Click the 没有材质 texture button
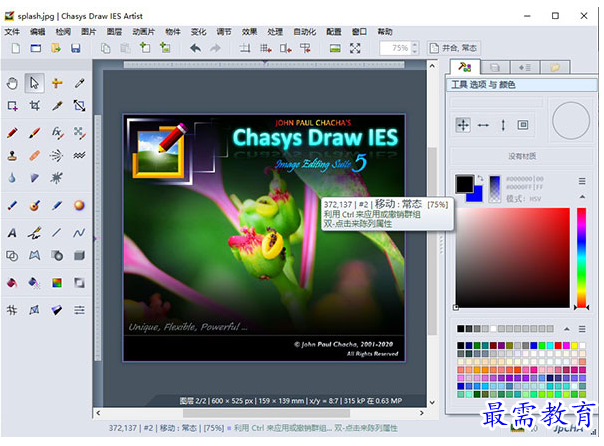Image resolution: width=604 pixels, height=446 pixels. (x=522, y=156)
